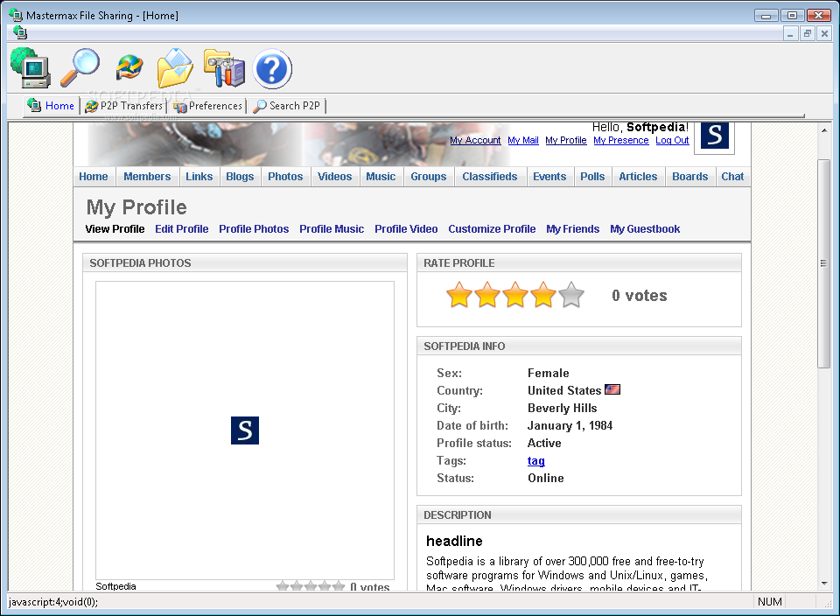Open the Groups navigation item
Image resolution: width=840 pixels, height=616 pixels.
point(428,176)
